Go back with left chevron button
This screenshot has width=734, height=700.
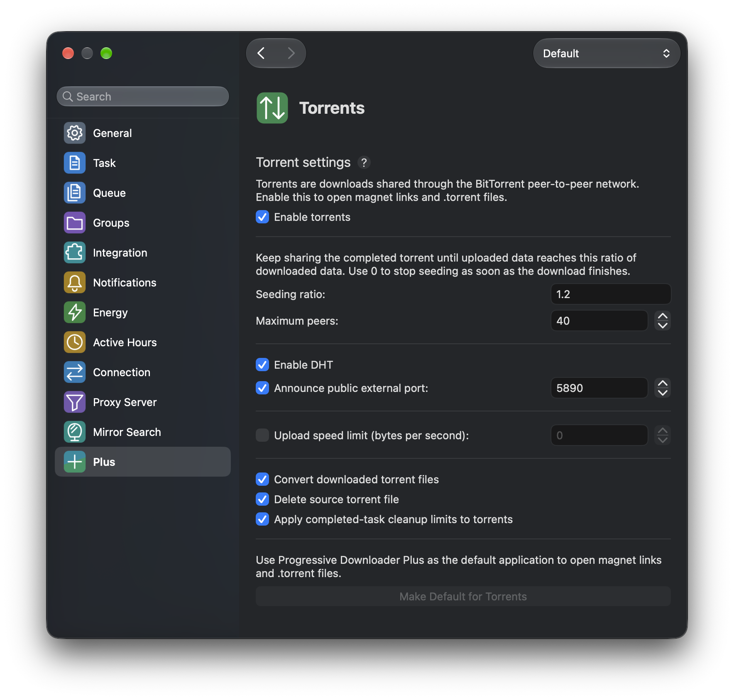tap(261, 53)
